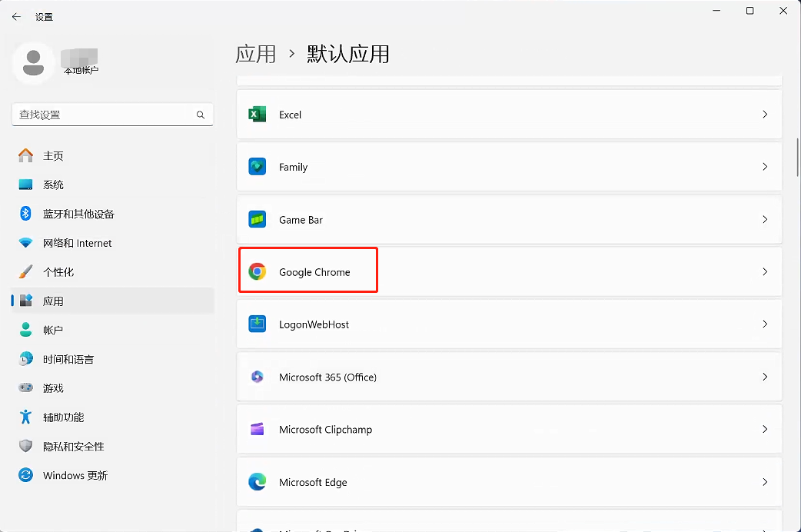Click the Wi-Fi icon beside 网络和 Internet
Screen dimensions: 801x532
tap(25, 243)
